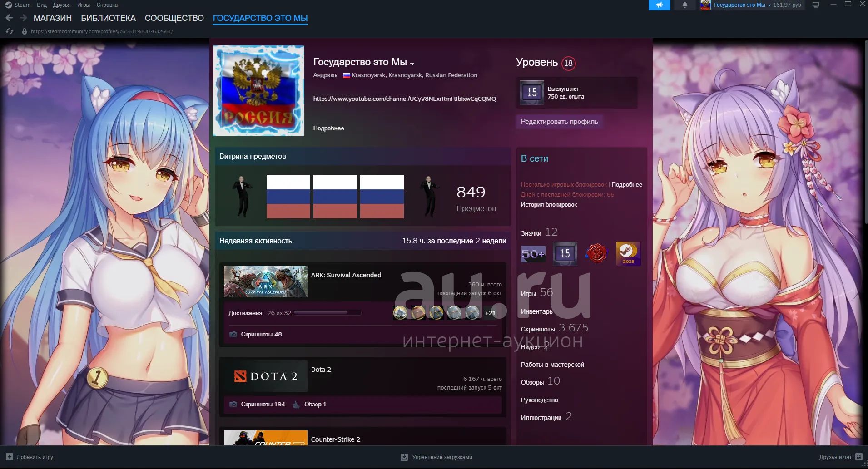Click the account avatar in the top bar

(x=705, y=5)
